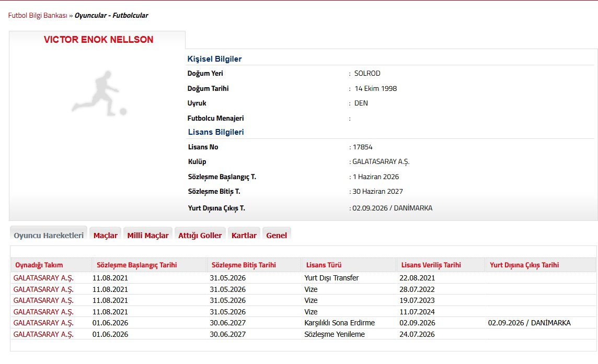Select the info-panel value 02.09.2026 / DANİMARKA
The height and width of the screenshot is (364, 598).
click(x=393, y=208)
